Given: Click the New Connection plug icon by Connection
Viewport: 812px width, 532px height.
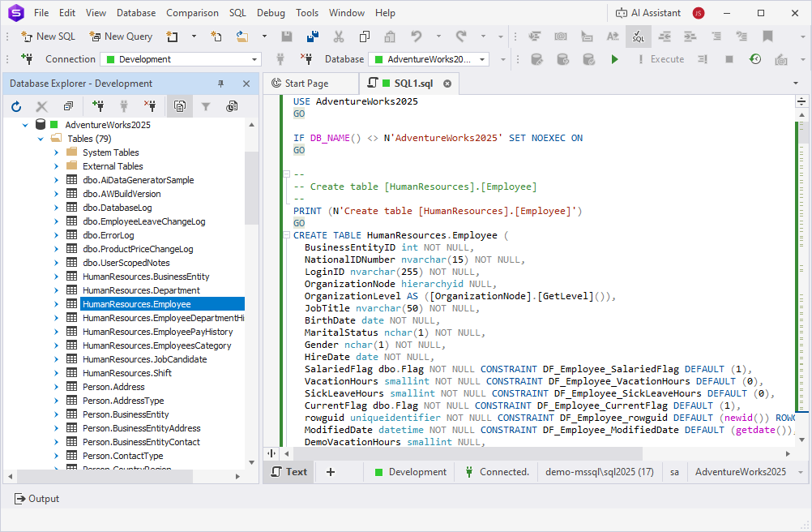Looking at the screenshot, I should coord(27,59).
